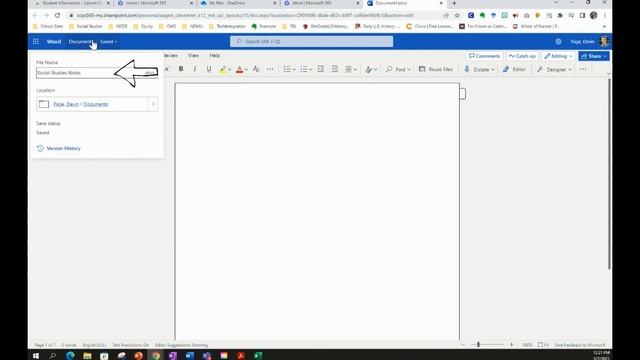Click the Reuse Files button
The height and width of the screenshot is (360, 640).
(436, 69)
